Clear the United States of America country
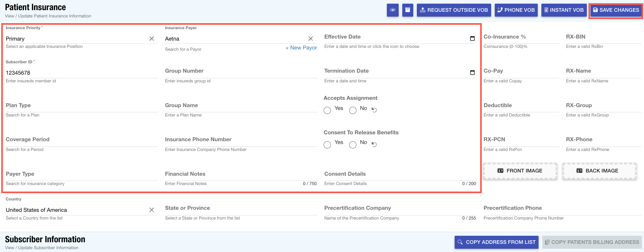The width and height of the screenshot is (644, 252). point(152,210)
